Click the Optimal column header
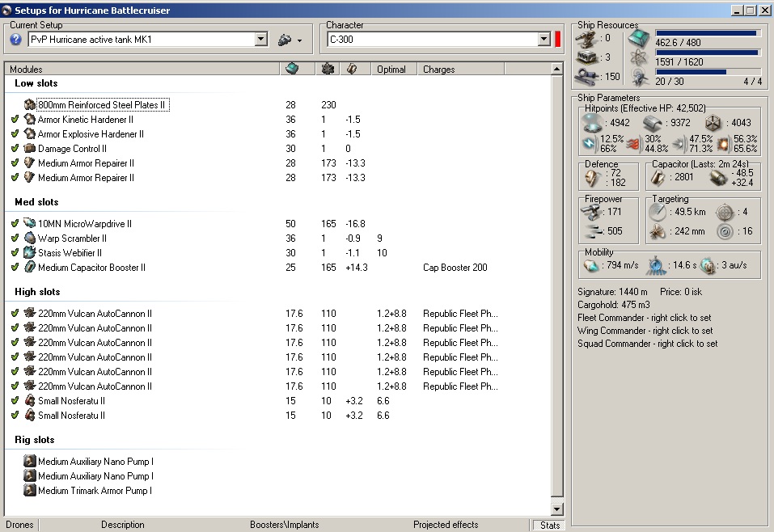774x532 pixels. click(394, 69)
